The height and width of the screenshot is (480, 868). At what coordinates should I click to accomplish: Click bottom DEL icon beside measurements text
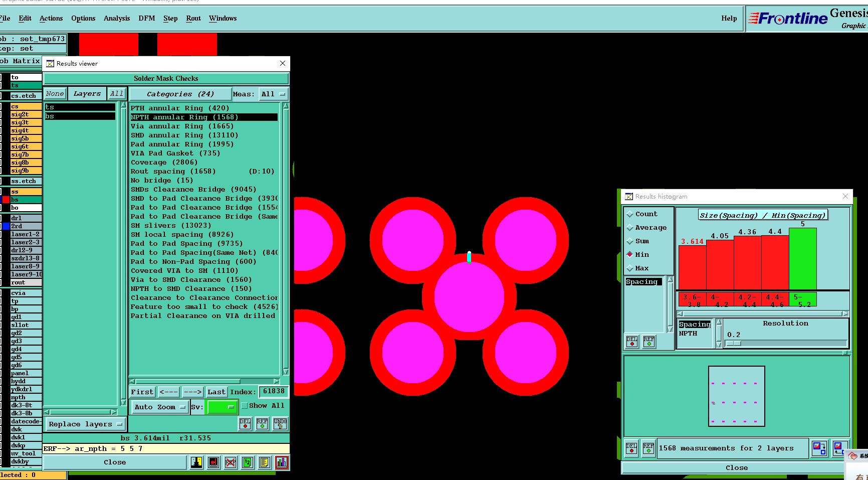tap(631, 448)
